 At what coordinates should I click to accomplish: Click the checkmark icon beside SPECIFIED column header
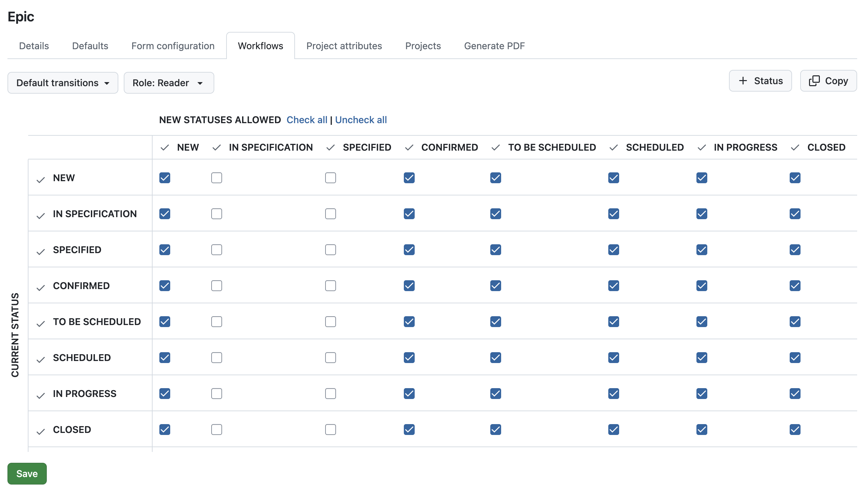pos(331,148)
